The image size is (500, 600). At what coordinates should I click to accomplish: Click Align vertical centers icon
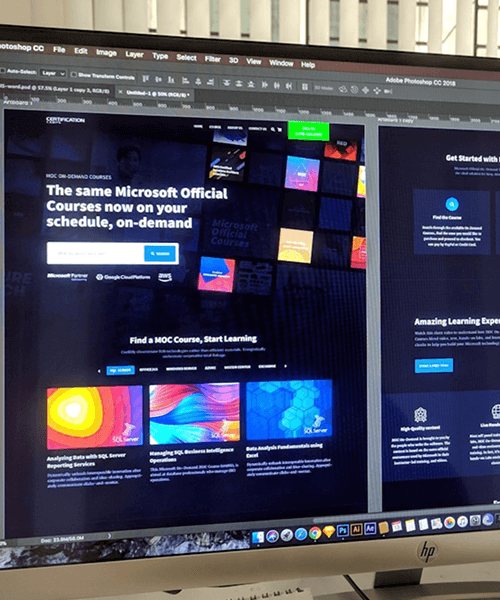pos(158,80)
